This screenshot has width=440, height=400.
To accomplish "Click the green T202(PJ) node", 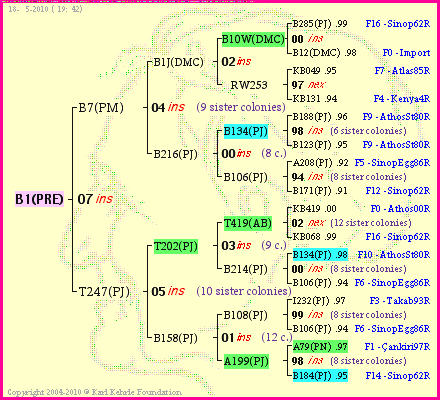I will click(176, 246).
